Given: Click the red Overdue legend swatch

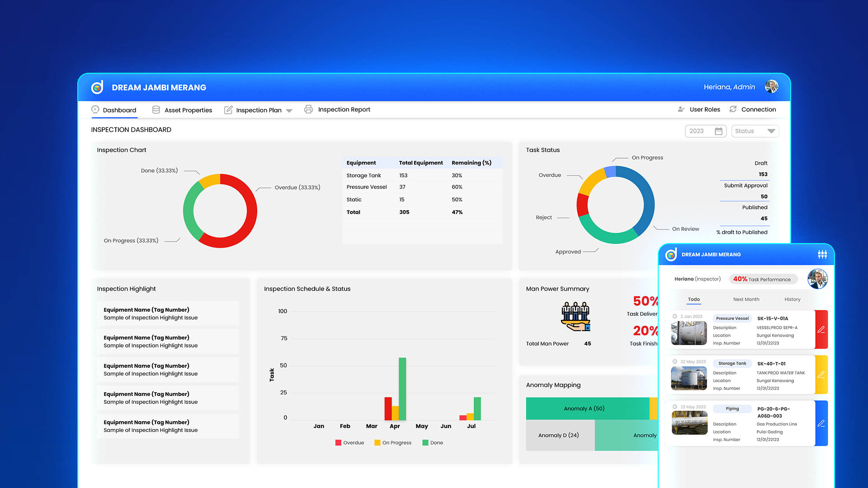Looking at the screenshot, I should click(338, 443).
